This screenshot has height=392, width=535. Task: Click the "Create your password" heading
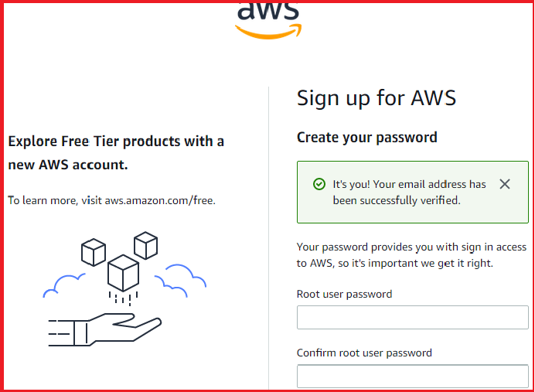tap(366, 138)
